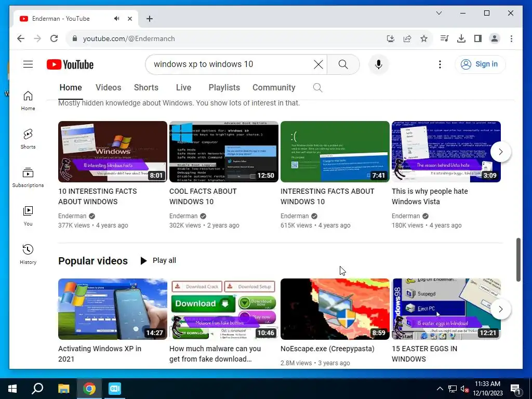
Task: Click the share page icon in address bar
Action: point(407,38)
